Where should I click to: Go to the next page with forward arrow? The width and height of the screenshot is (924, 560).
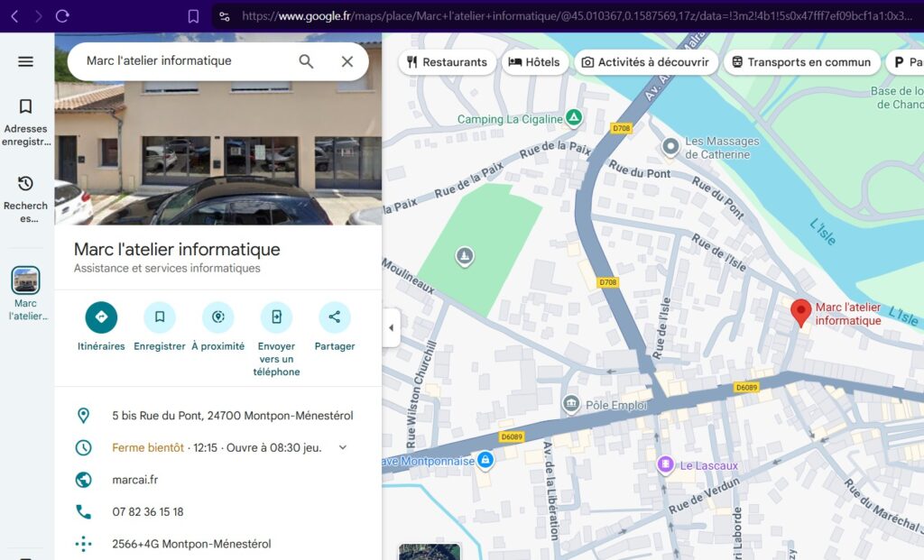(39, 16)
